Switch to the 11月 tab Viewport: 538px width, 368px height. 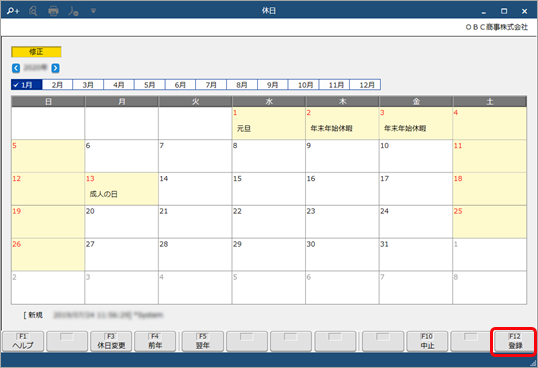click(334, 85)
